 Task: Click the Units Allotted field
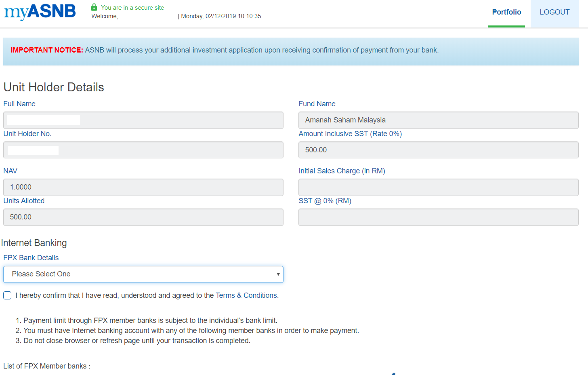tap(143, 217)
